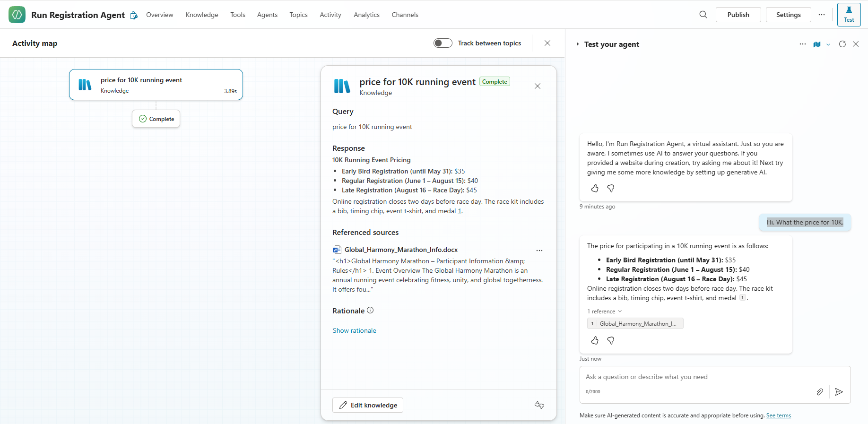868x424 pixels.
Task: Click the attach file paperclip icon
Action: pyautogui.click(x=820, y=392)
